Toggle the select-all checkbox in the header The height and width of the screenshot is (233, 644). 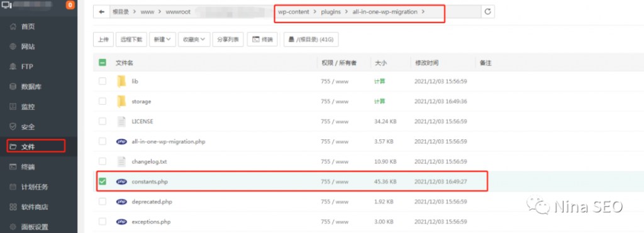point(103,63)
